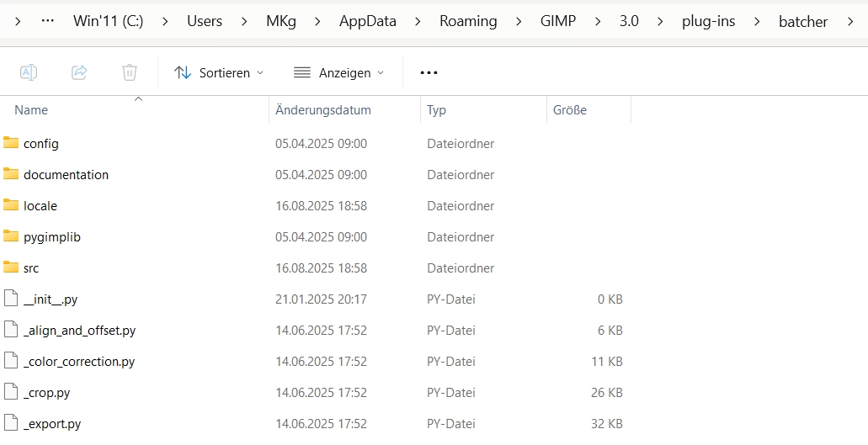Click the Delete trash icon
Viewport: 868px width, 445px height.
pyautogui.click(x=130, y=72)
